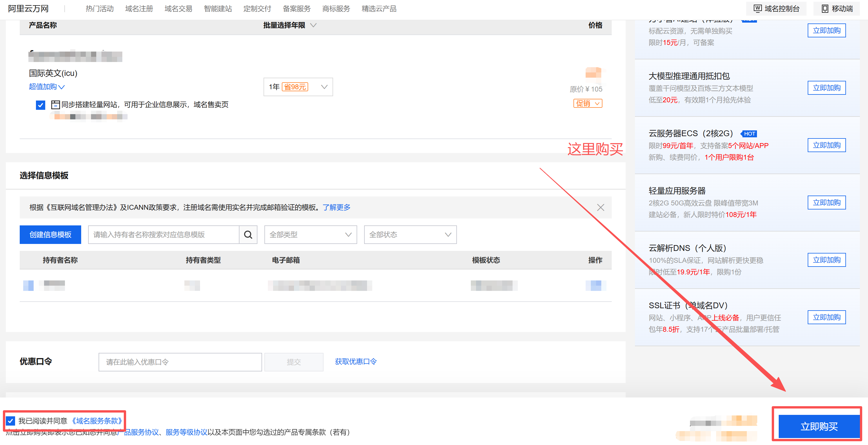
Task: Focus the 持有者名称 template search field
Action: tap(164, 235)
